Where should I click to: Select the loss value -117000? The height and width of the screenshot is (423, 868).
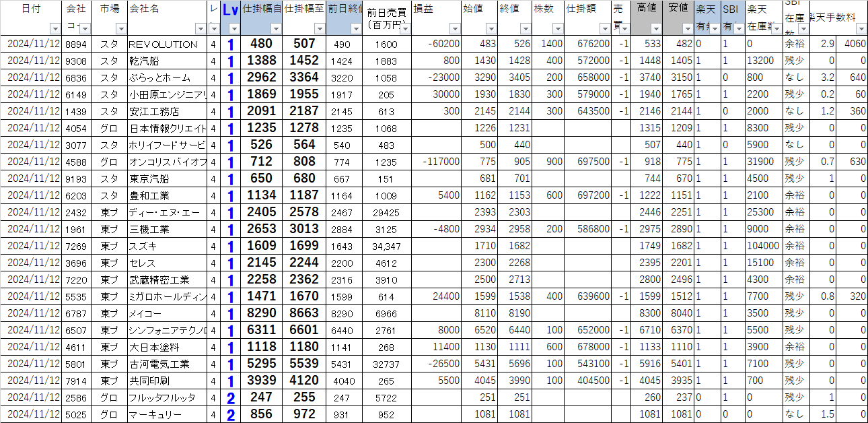click(437, 162)
